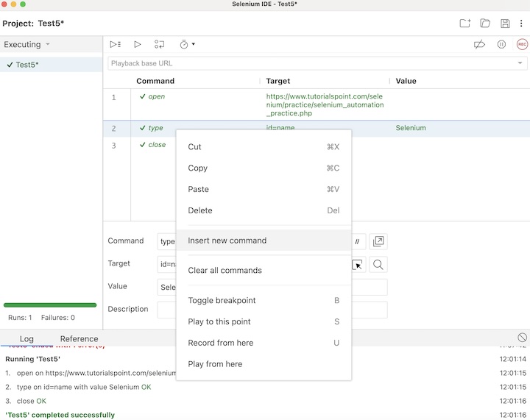The width and height of the screenshot is (530, 420).
Task: Toggle breakpoint from the context menu
Action: pyautogui.click(x=222, y=300)
